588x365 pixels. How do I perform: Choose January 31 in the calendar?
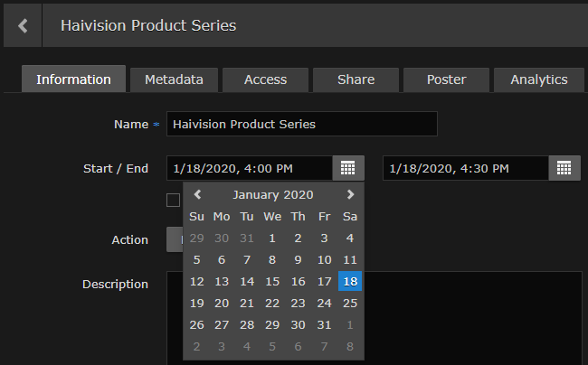coord(324,324)
